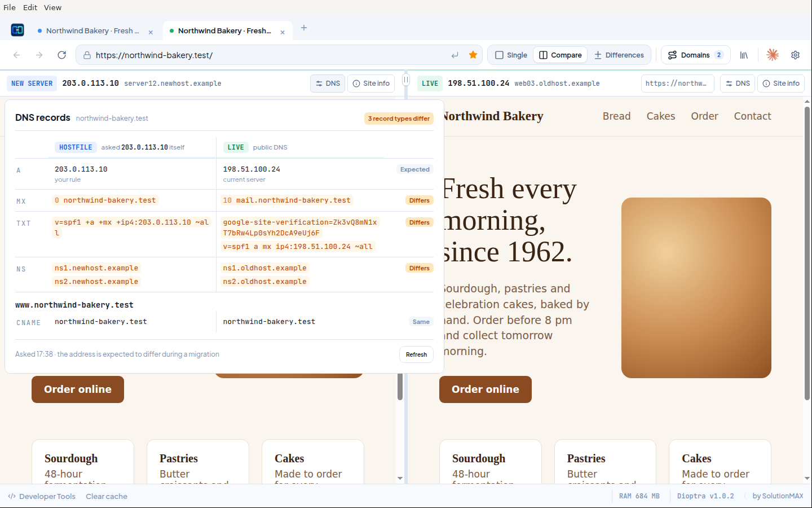Click Order online button in live pane
The image size is (812, 508).
(x=486, y=389)
